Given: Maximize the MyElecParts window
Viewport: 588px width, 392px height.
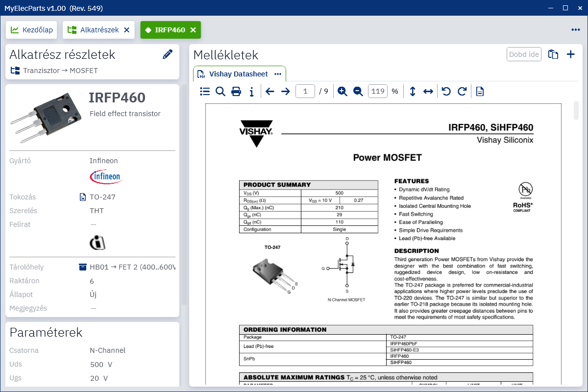Looking at the screenshot, I should coord(565,8).
